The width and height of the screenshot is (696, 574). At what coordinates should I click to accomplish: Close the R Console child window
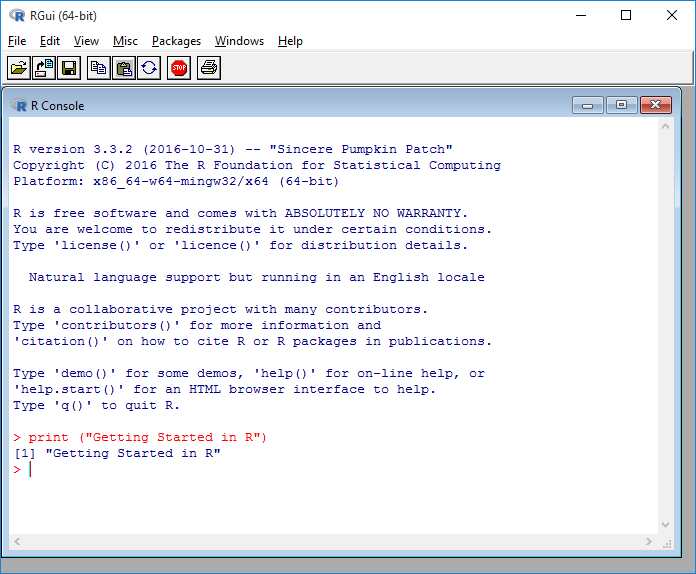[656, 105]
